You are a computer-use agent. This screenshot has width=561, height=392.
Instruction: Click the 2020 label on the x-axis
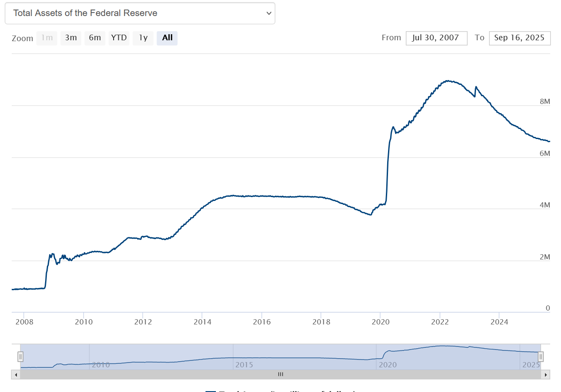tap(380, 322)
